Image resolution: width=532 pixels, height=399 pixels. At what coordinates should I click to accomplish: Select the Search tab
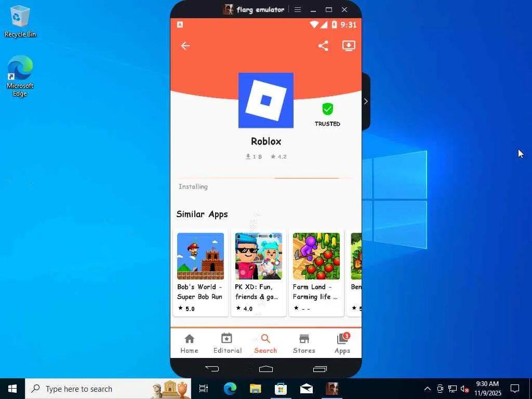(265, 343)
